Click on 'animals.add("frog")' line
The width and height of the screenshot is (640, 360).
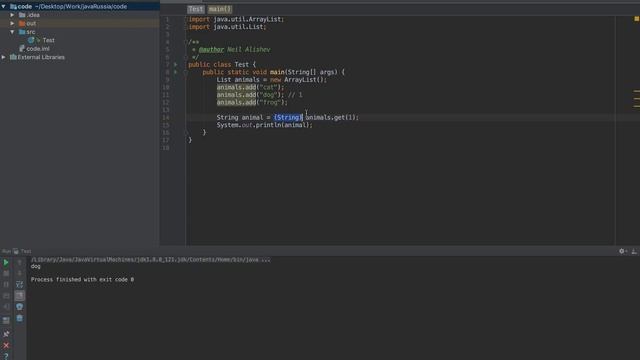point(252,102)
